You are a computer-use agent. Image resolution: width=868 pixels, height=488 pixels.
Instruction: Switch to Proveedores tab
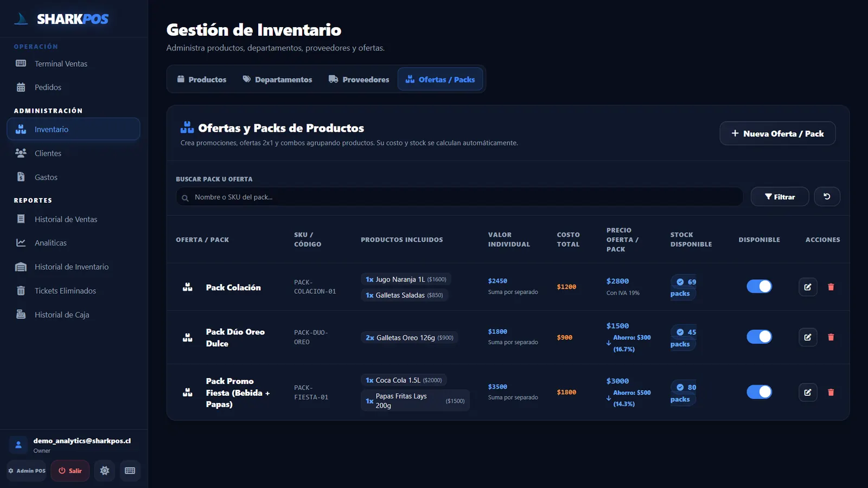coord(359,79)
